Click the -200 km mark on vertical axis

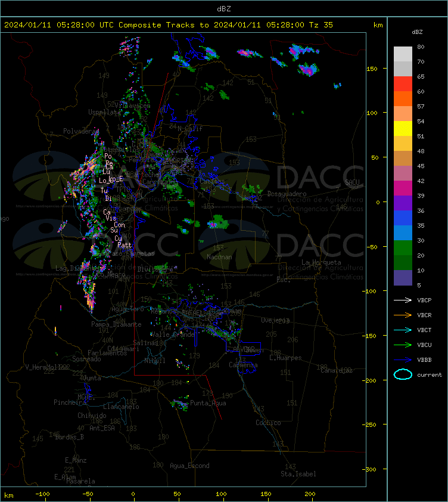point(369,380)
